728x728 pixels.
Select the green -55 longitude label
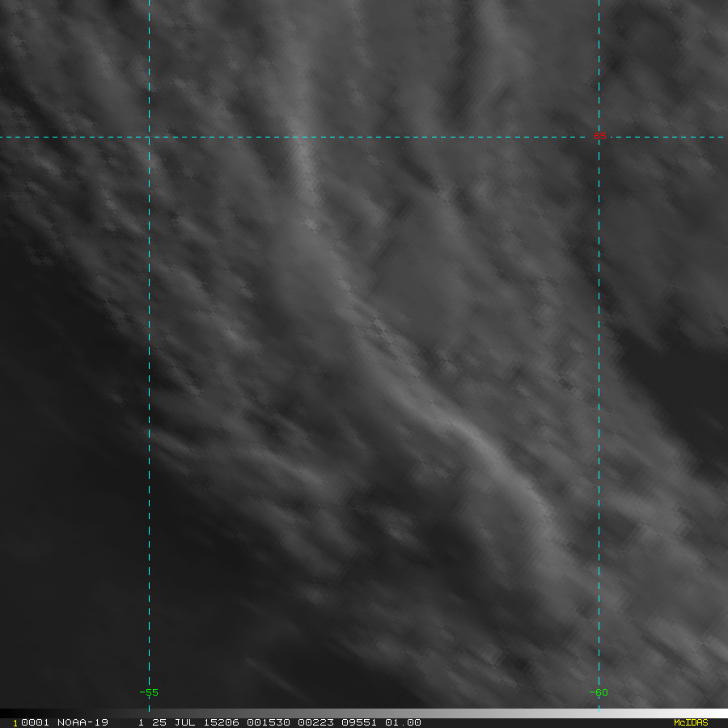(149, 692)
